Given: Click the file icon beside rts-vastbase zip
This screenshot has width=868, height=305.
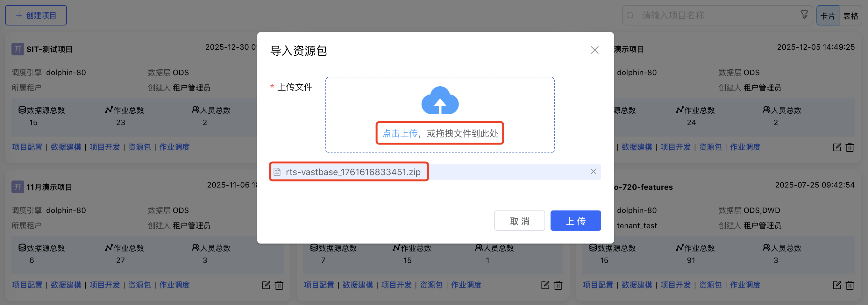Looking at the screenshot, I should tap(277, 172).
